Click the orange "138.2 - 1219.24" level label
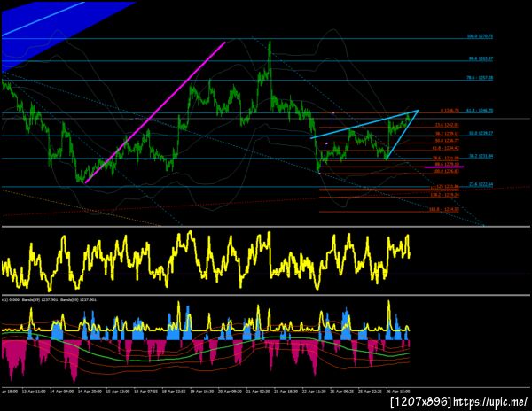 [x=444, y=195]
